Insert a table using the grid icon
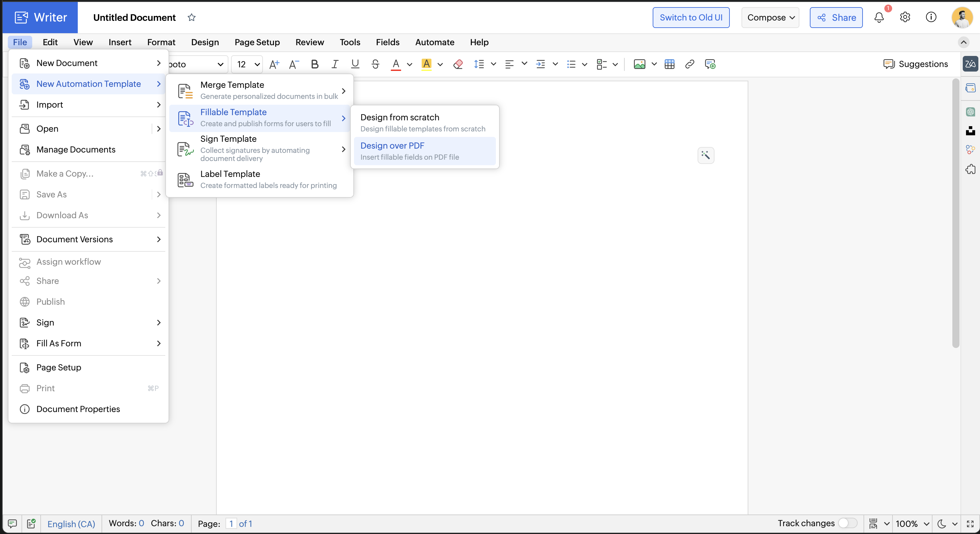Screen dimensions: 980x534 [x=669, y=64]
